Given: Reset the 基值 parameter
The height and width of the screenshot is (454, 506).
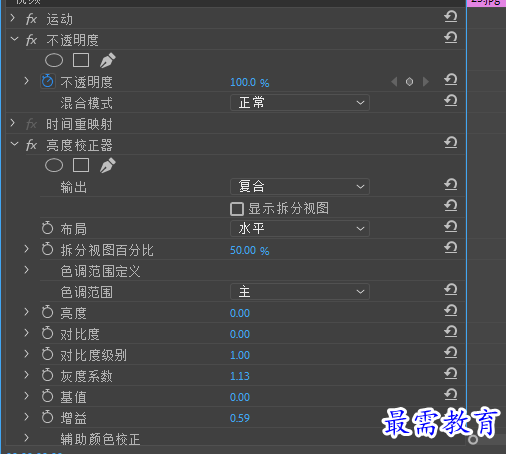Looking at the screenshot, I should (451, 395).
